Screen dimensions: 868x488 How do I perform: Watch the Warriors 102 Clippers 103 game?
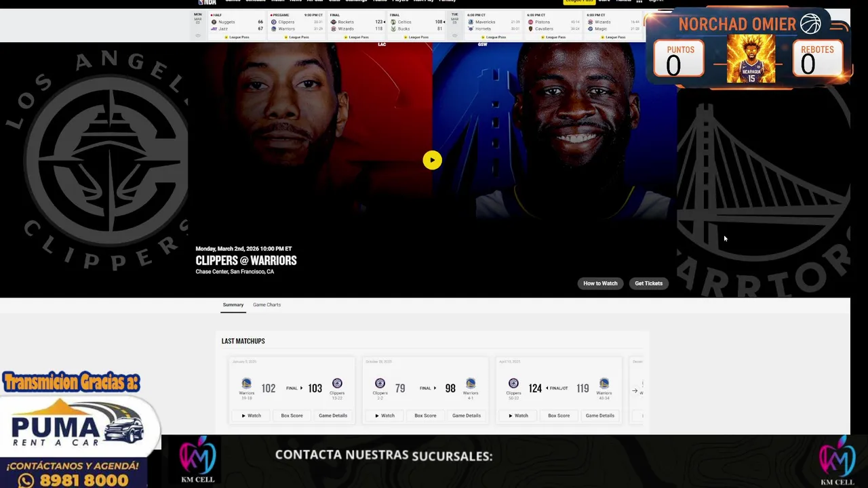pyautogui.click(x=251, y=415)
